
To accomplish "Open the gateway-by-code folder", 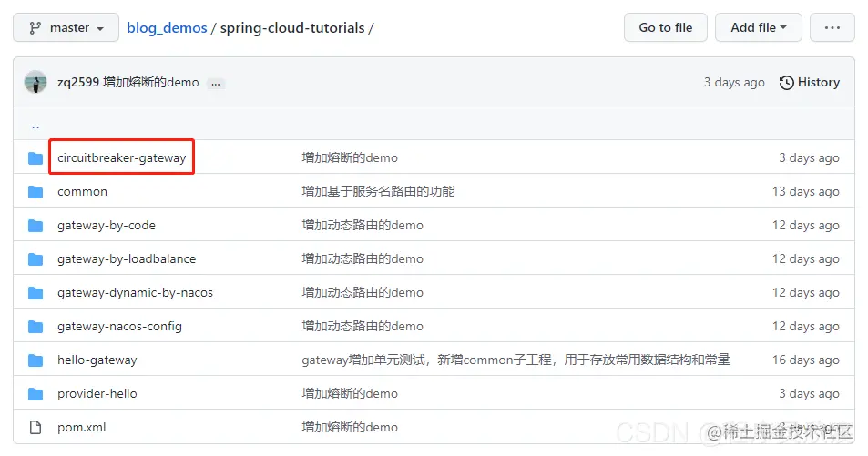I will coord(107,225).
